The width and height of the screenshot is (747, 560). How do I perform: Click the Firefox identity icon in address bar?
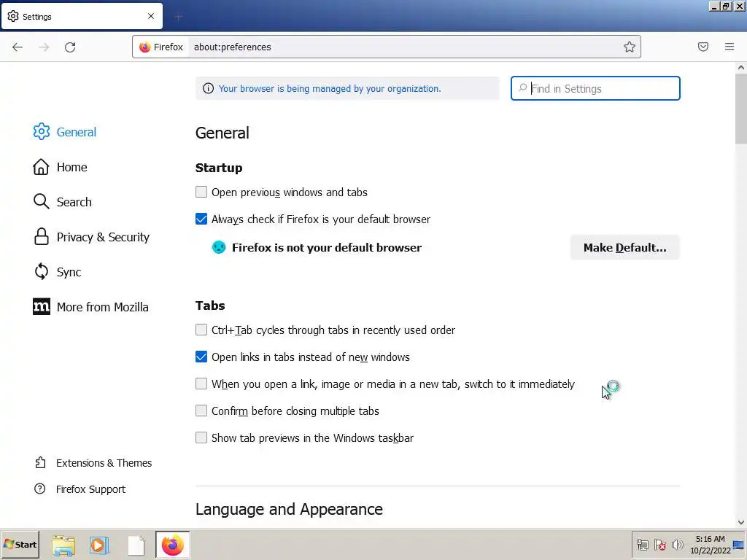coord(161,47)
